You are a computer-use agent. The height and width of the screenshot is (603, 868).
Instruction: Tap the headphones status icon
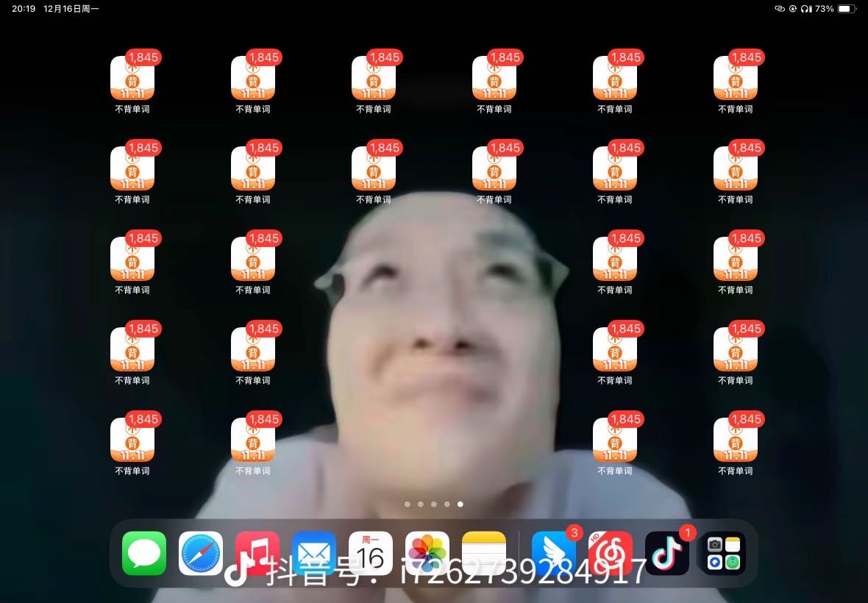click(806, 9)
